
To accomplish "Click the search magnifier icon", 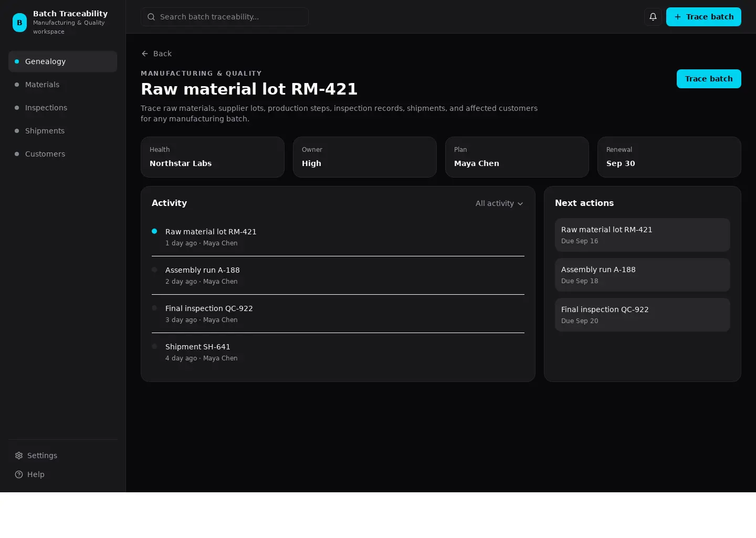I will [x=151, y=17].
